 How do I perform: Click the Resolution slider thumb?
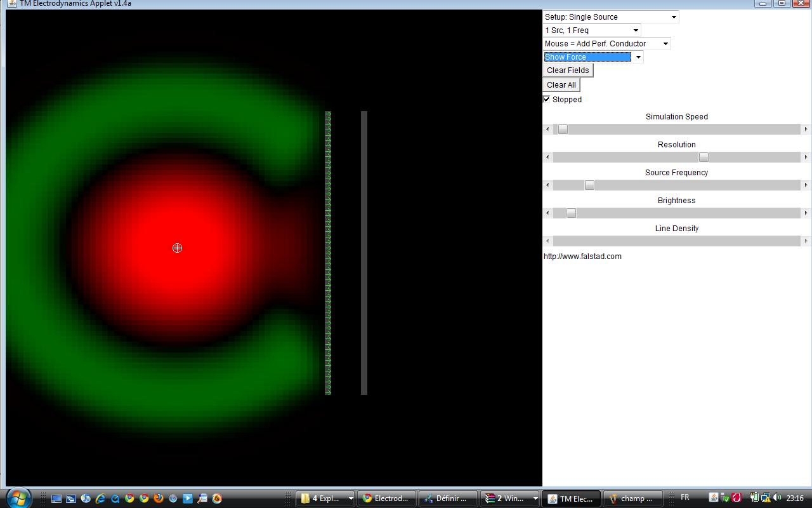[x=704, y=157]
